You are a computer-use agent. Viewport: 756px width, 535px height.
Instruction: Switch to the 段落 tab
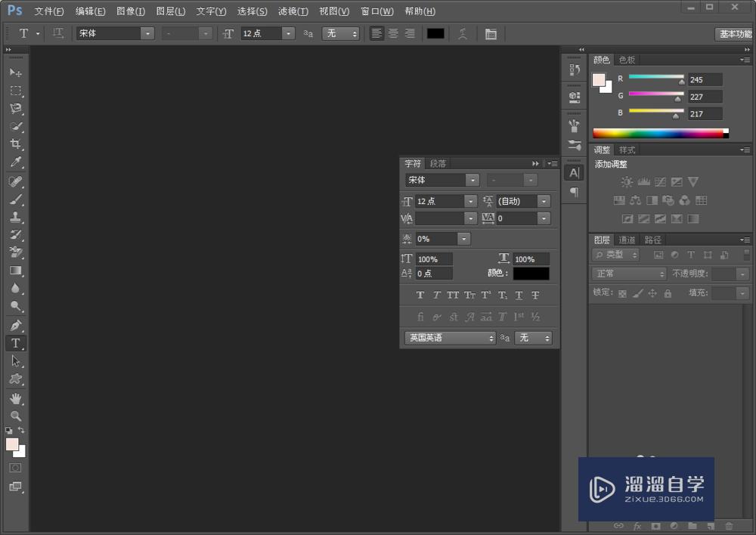[x=438, y=163]
